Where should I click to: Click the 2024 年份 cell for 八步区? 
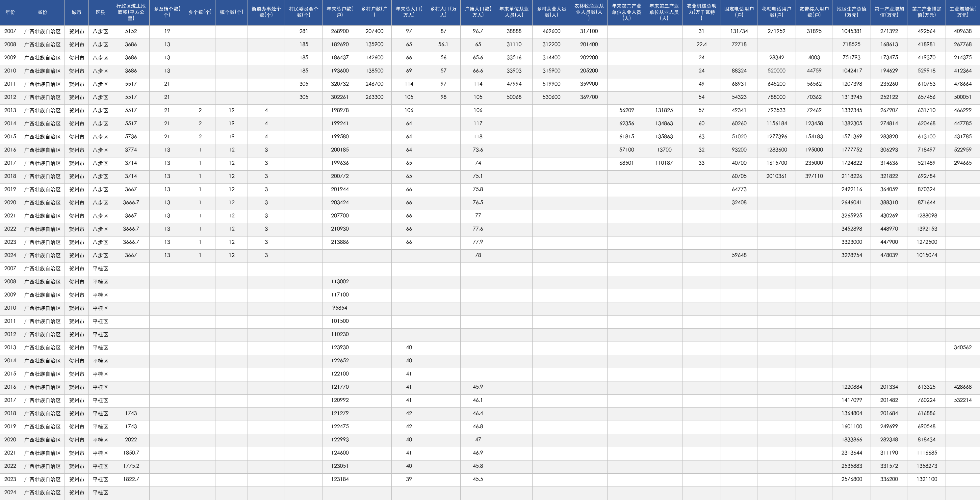coord(10,256)
